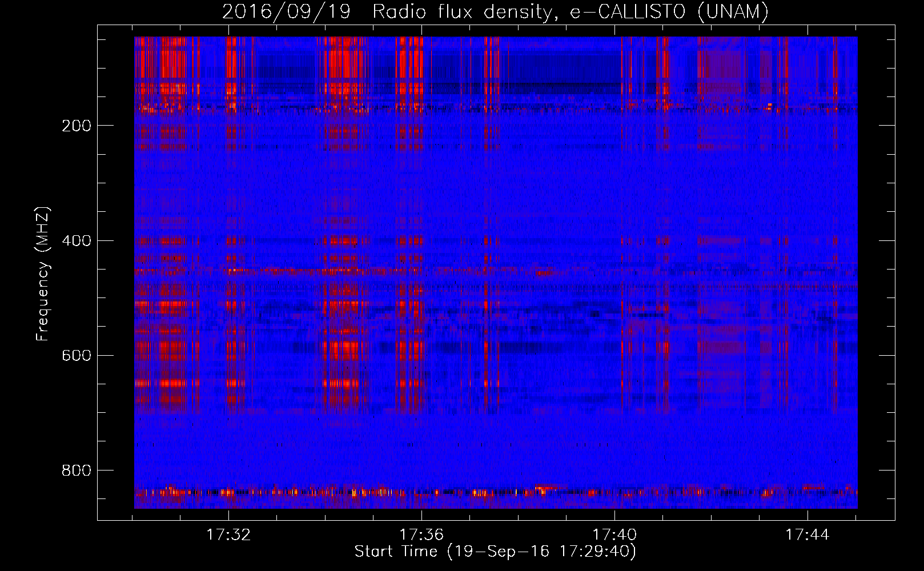Click the 200 frequency tick label
Viewport: 924px width, 571px height.
click(77, 126)
